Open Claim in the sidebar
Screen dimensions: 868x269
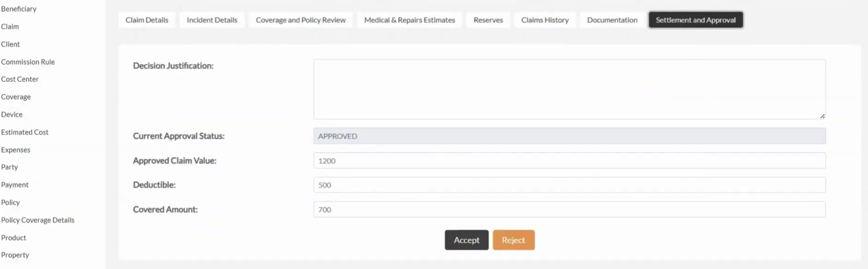tap(10, 26)
